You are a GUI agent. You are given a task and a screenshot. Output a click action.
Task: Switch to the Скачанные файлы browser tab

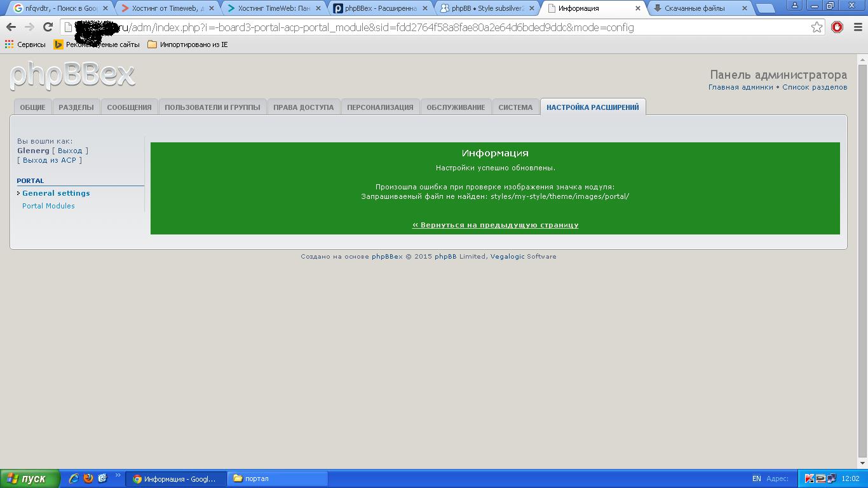click(x=696, y=8)
